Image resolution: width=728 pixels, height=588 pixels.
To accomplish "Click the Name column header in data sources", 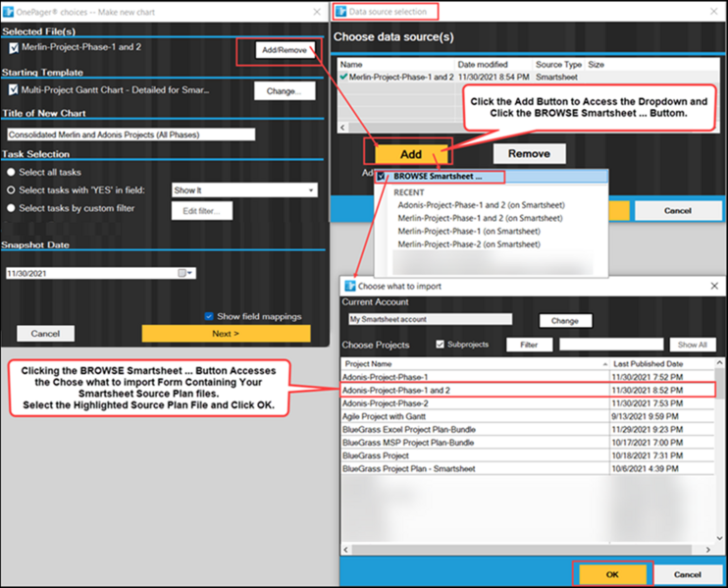I will [x=396, y=65].
